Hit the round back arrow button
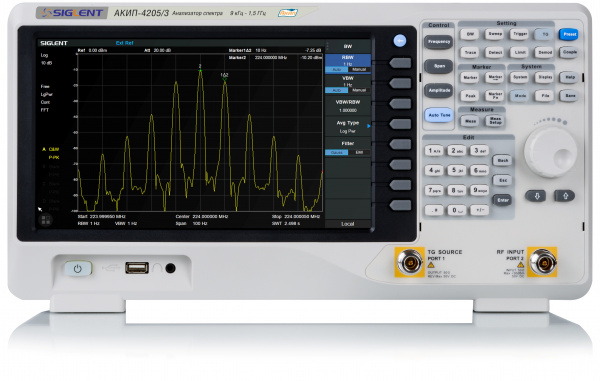600x381 pixels. pos(399,41)
